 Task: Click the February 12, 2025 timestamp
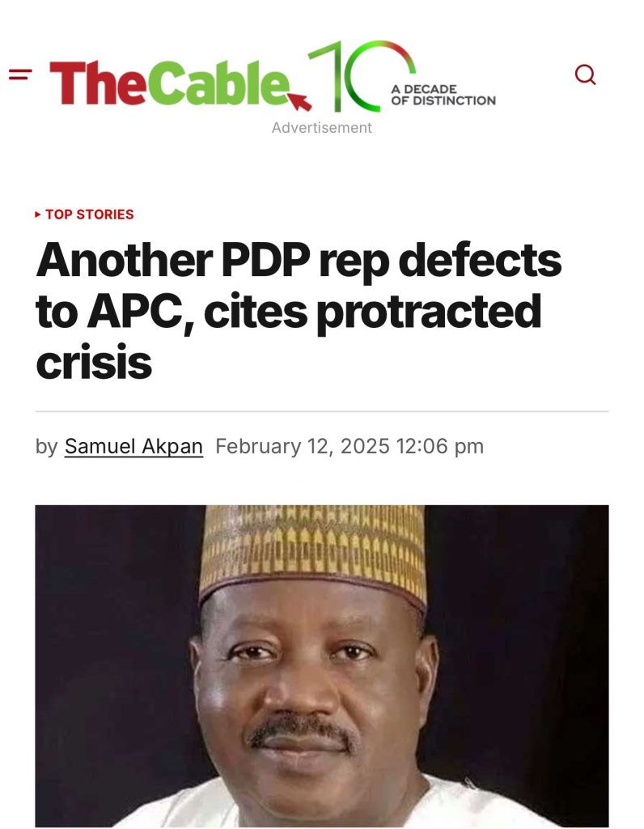(350, 446)
